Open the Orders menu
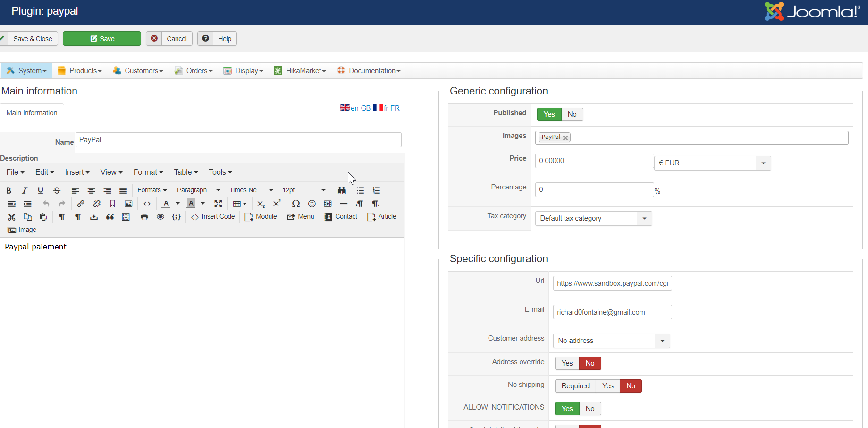Image resolution: width=868 pixels, height=428 pixels. pyautogui.click(x=194, y=71)
